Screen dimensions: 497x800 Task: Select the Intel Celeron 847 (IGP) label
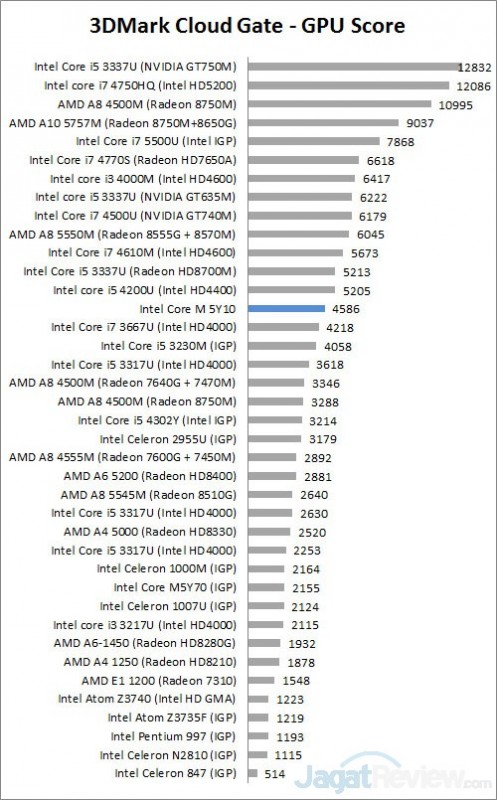point(176,773)
